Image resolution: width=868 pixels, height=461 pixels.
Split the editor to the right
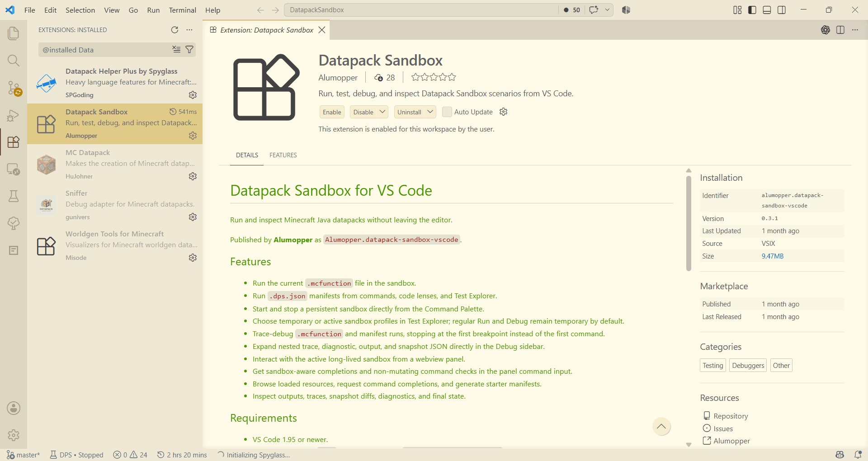[x=840, y=30]
